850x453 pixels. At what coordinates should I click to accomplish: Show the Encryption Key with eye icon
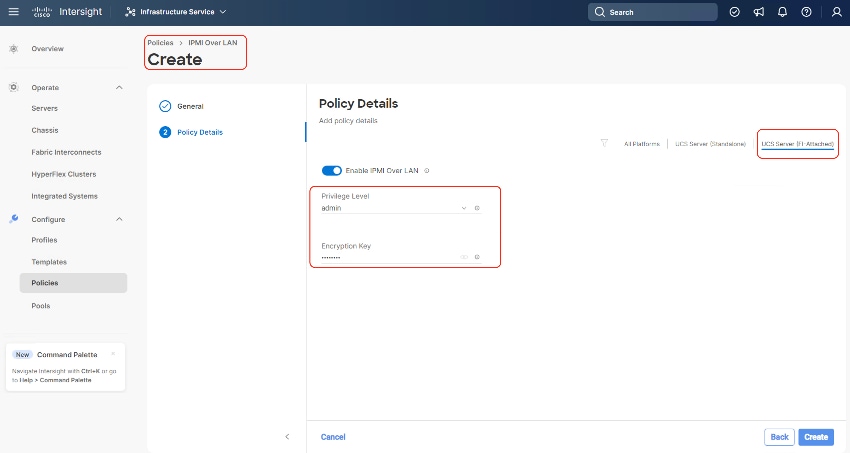click(464, 257)
